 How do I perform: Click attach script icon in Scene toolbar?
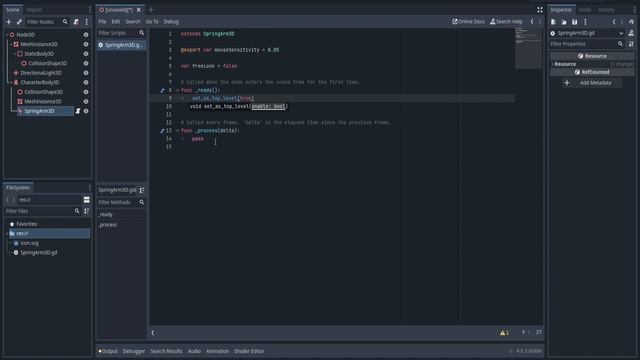click(x=76, y=22)
